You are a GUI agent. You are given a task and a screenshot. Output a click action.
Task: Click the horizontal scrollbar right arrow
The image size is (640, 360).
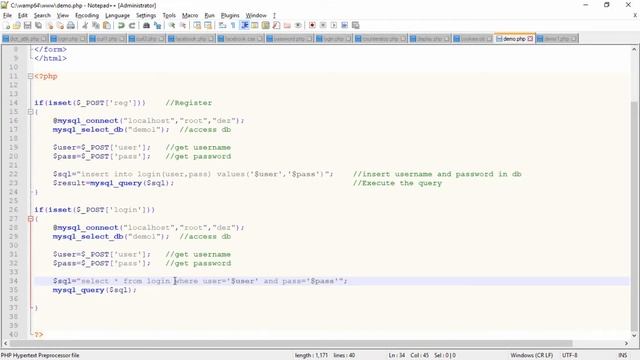click(626, 343)
